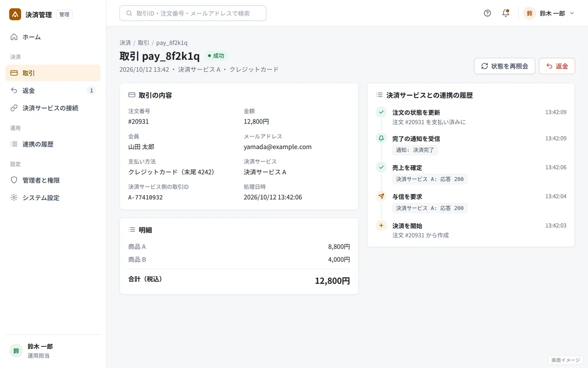Open the notifications bell icon
Viewport: 588px width, 368px height.
click(x=506, y=13)
